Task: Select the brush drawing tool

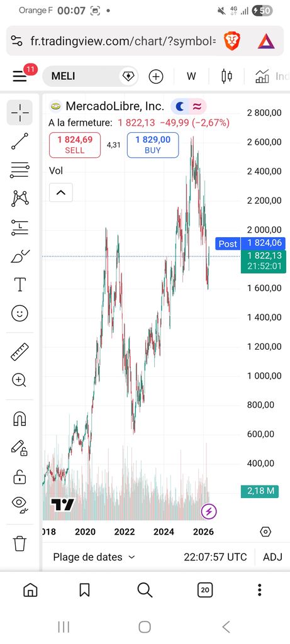Action: pyautogui.click(x=20, y=257)
